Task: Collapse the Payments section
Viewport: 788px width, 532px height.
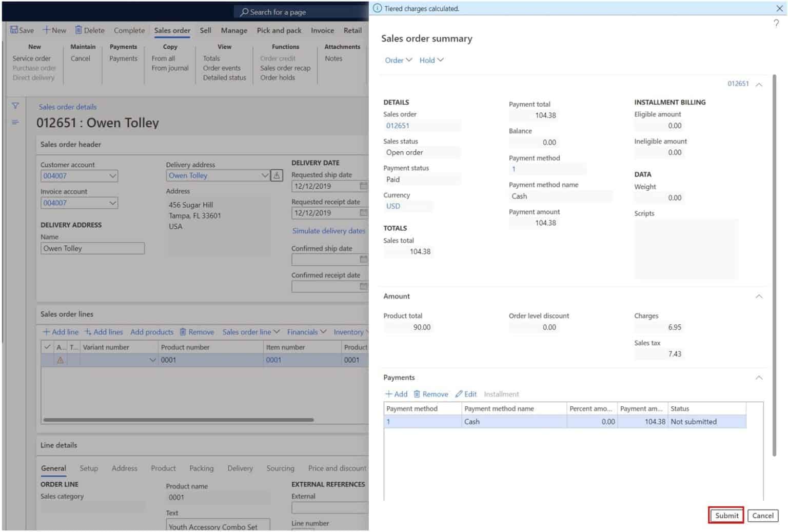Action: [x=759, y=378]
